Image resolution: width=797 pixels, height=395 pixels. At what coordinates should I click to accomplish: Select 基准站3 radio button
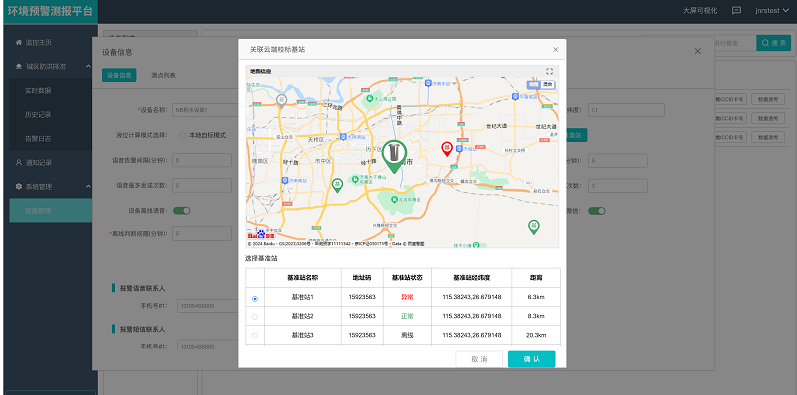[x=255, y=336]
